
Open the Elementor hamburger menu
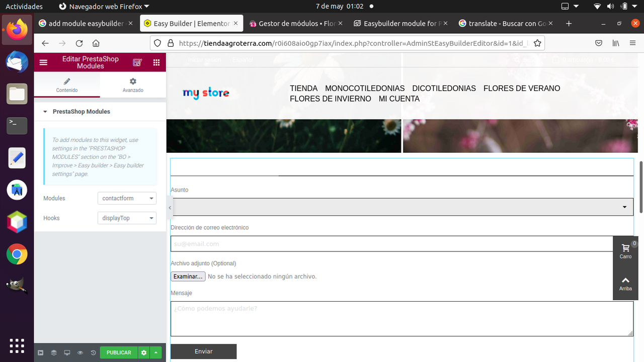[43, 62]
